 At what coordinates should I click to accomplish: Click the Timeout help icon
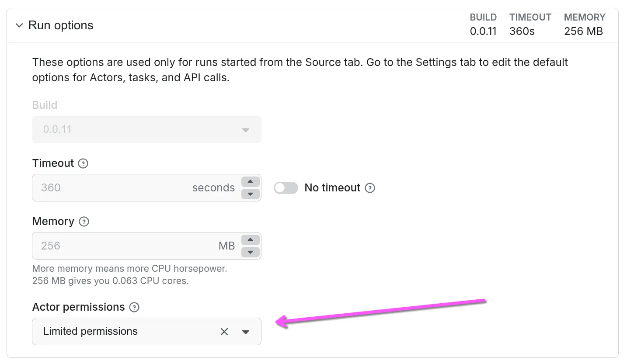click(x=83, y=163)
